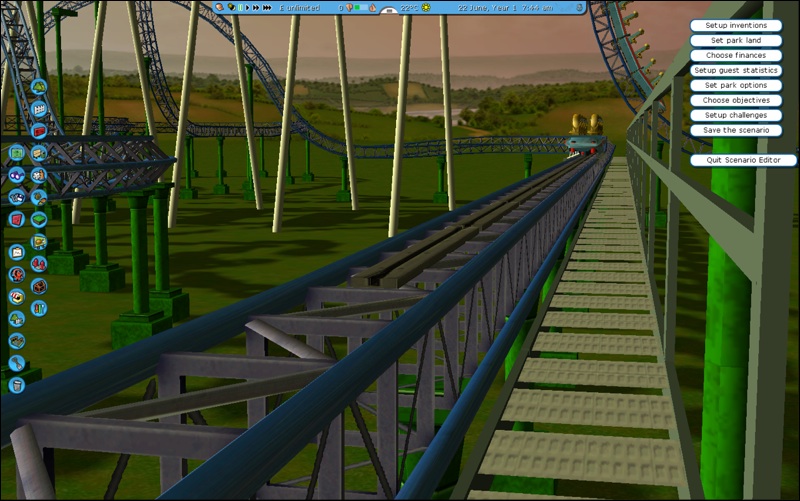Click Save the scenario
The height and width of the screenshot is (501, 800).
pyautogui.click(x=736, y=130)
